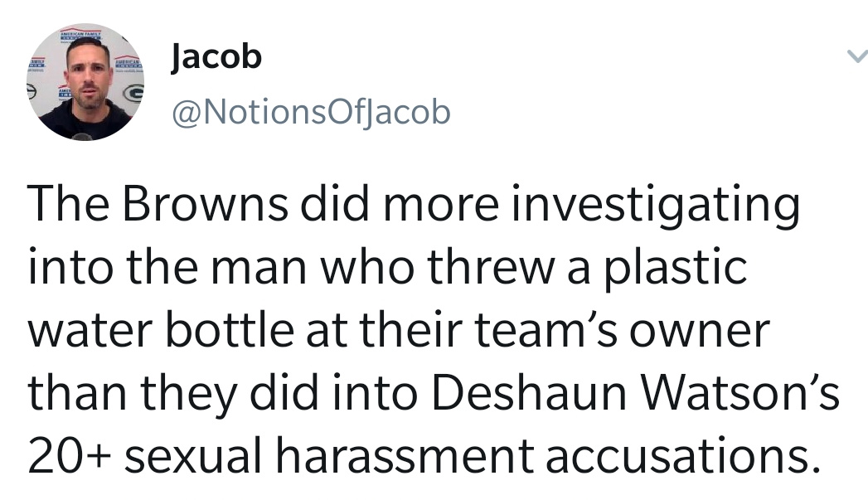Click "team's owner" in the tweet text

click(623, 330)
